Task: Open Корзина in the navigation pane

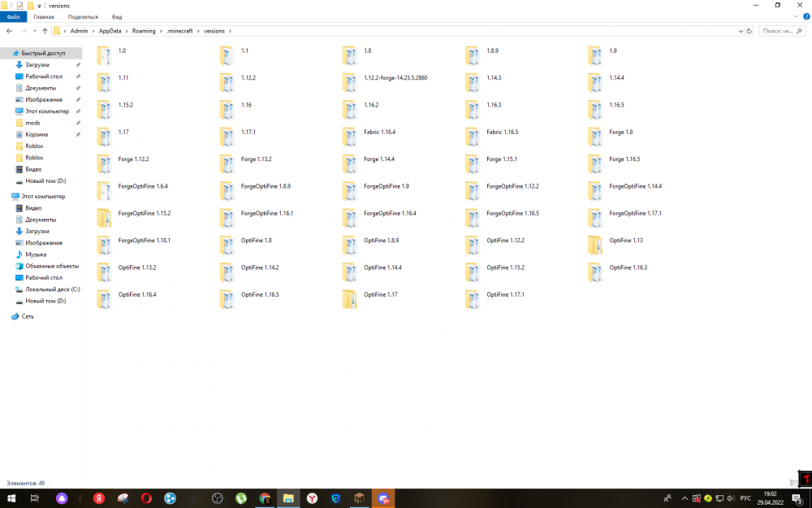Action: [37, 134]
